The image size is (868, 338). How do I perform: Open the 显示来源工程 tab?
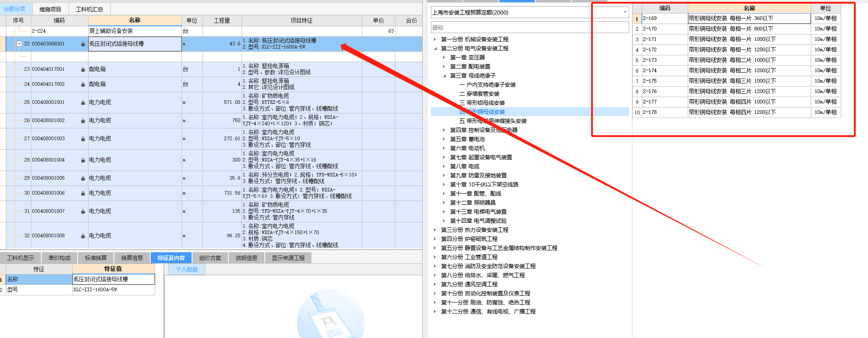coord(288,258)
